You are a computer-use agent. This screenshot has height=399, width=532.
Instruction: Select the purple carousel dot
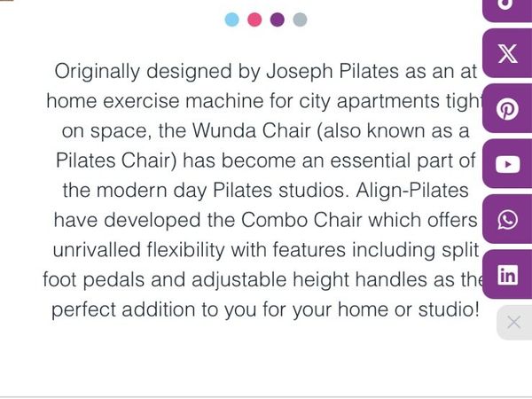278,20
